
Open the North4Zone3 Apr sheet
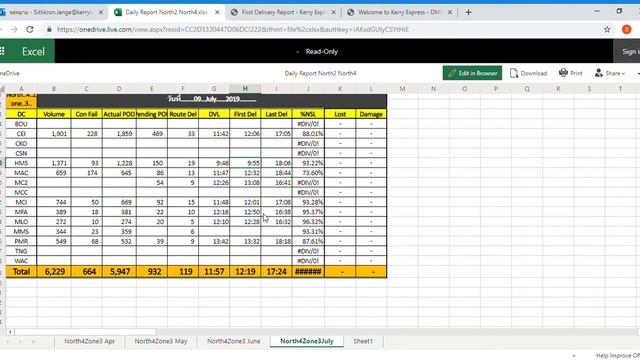89,341
